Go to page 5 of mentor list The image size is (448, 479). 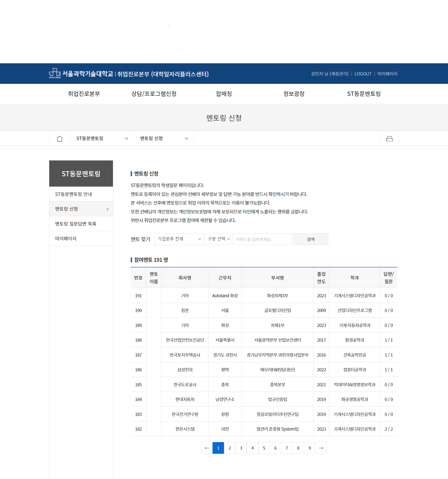click(x=264, y=448)
